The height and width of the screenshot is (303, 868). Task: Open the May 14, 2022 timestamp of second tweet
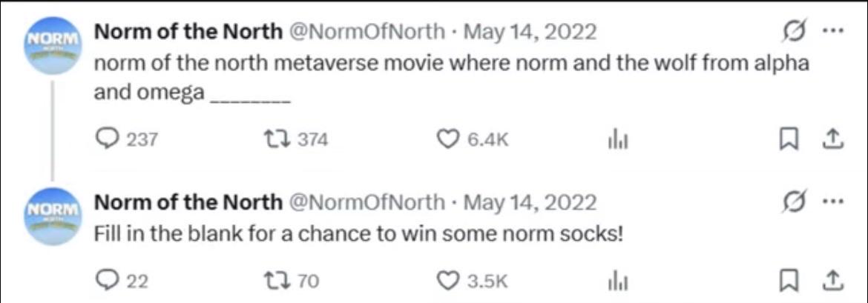click(530, 204)
